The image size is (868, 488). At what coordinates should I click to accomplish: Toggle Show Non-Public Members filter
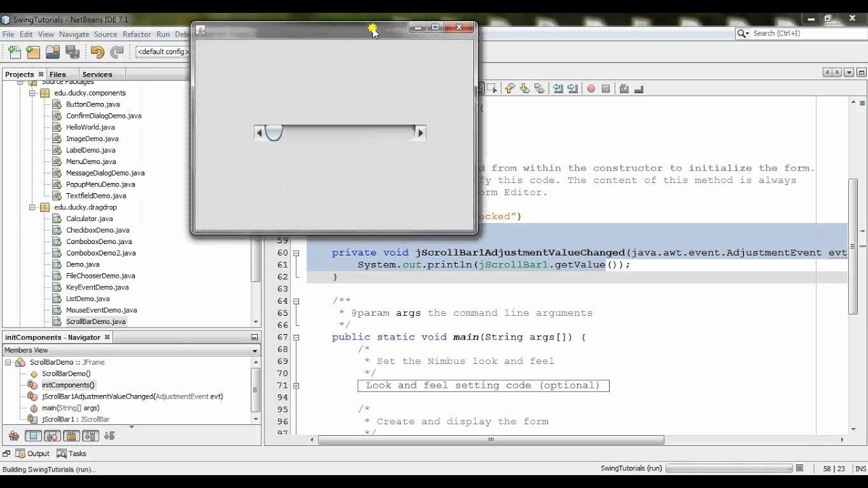tap(71, 436)
